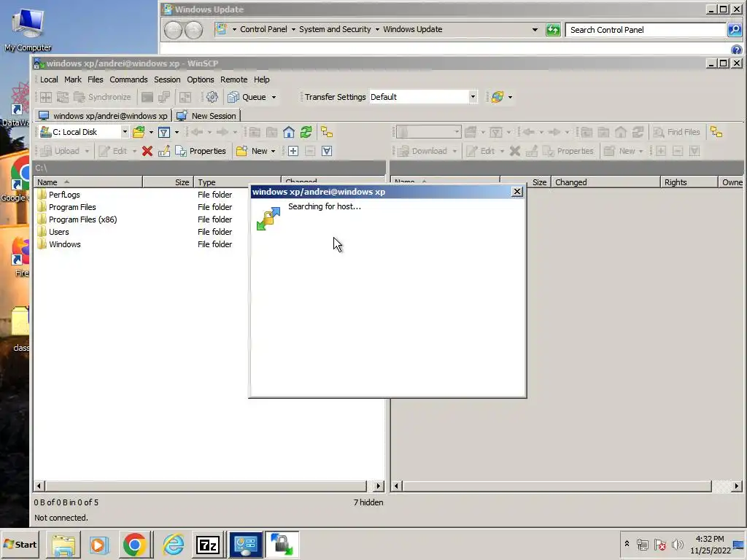The image size is (747, 560).
Task: Go to local home directory icon
Action: (289, 132)
